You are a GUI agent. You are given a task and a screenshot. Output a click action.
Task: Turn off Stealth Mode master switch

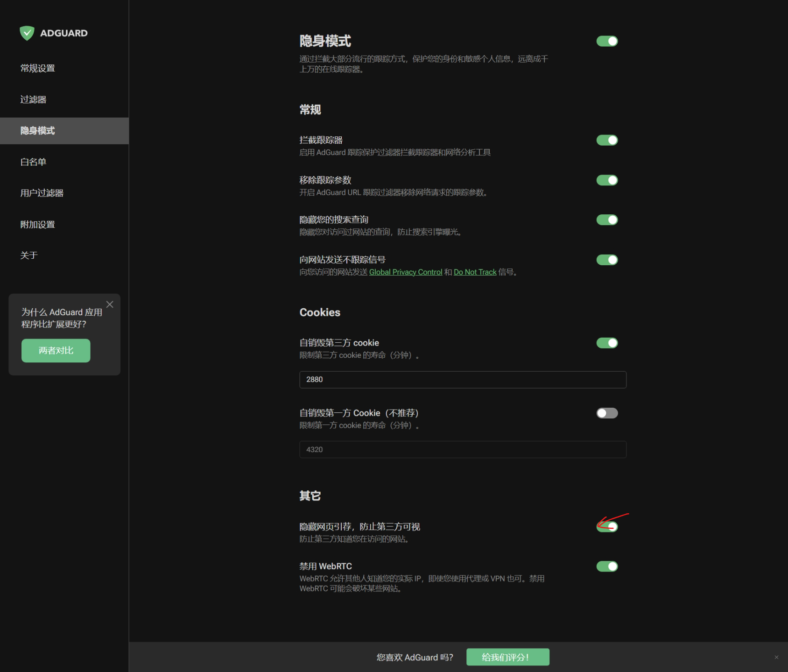606,41
